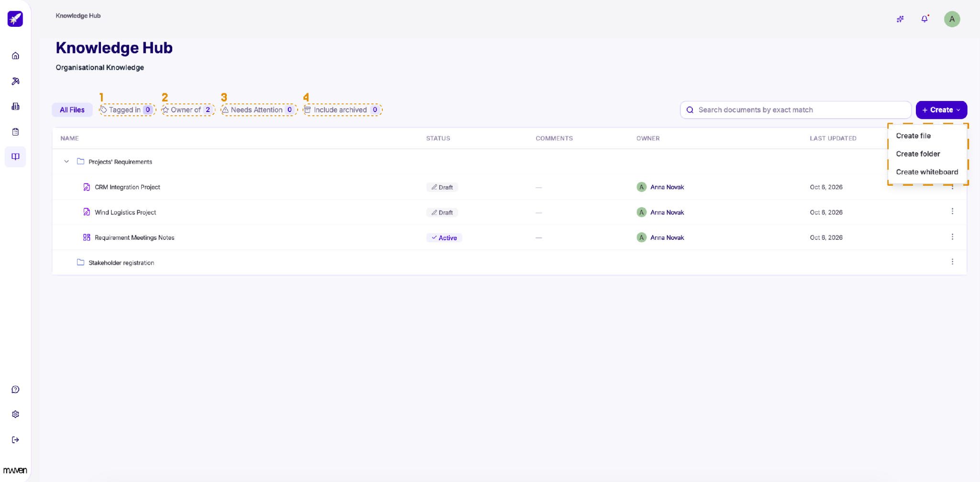Click the rocket app logo
This screenshot has width=980, height=482.
(15, 19)
